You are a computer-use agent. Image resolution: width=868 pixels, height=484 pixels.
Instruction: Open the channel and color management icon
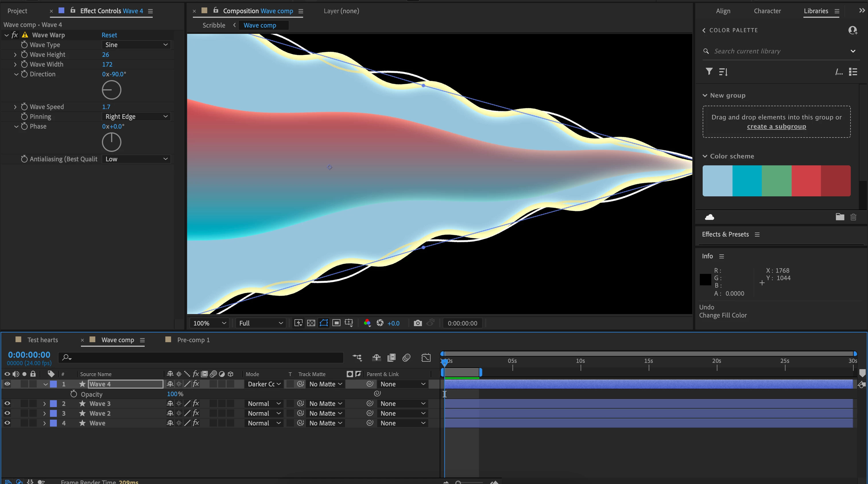point(367,323)
